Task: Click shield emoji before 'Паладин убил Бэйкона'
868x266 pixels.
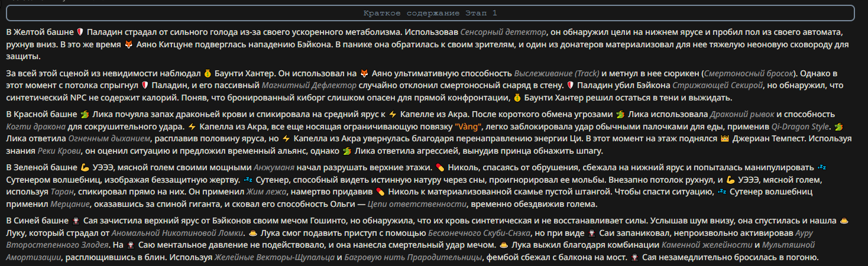Action: coord(571,85)
